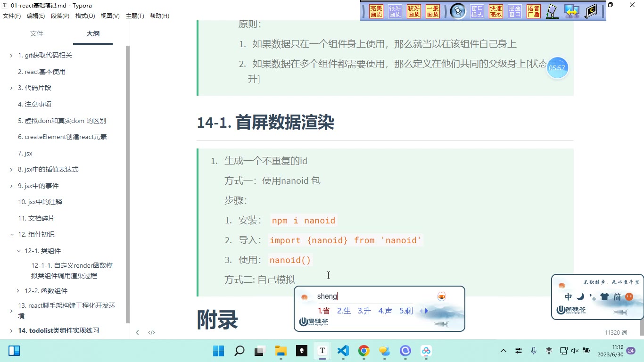Choose candidate 2.生 in IME
Screen dimensions: 644x362
pyautogui.click(x=344, y=311)
